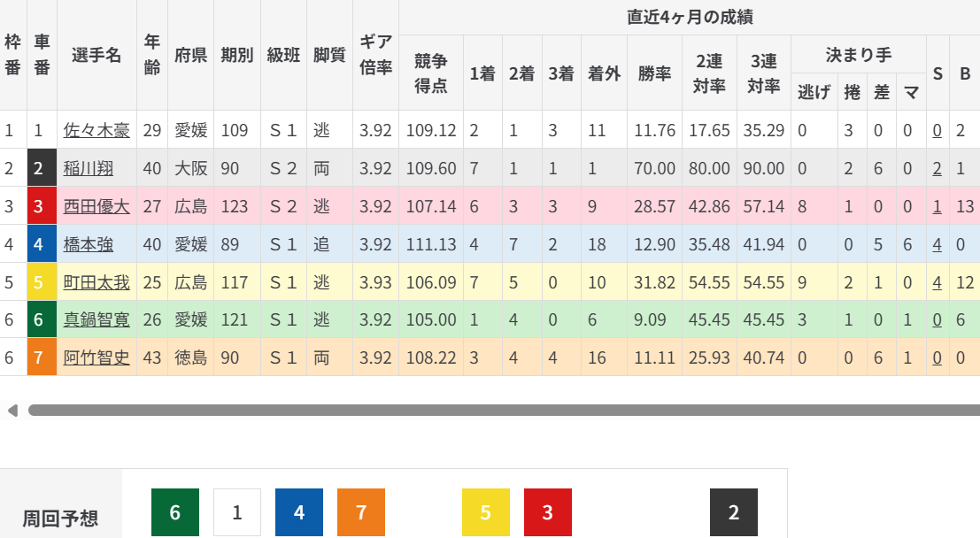Viewport: 980px width, 538px height.
Task: Open racer 佐々木豪 profile link
Action: 96,131
